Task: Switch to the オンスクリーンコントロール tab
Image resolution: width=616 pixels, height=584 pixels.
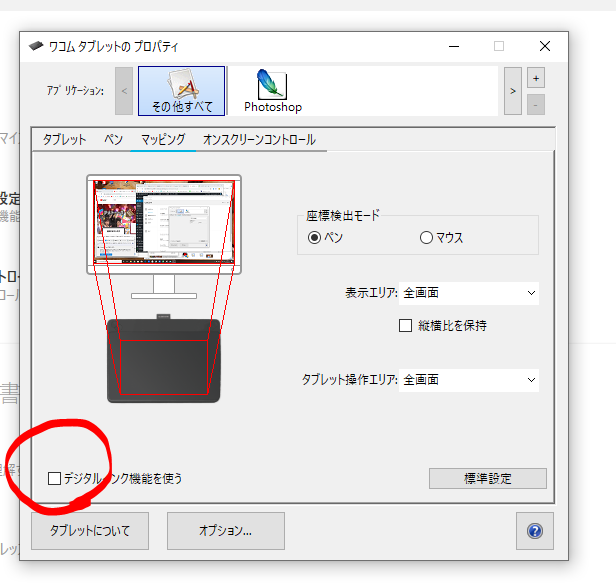Action: pos(259,140)
